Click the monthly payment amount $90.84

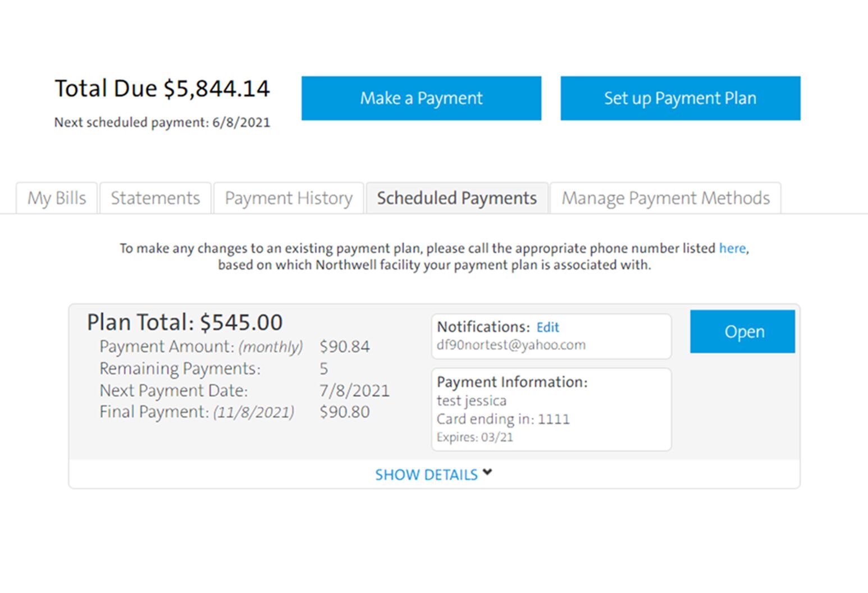click(x=344, y=346)
